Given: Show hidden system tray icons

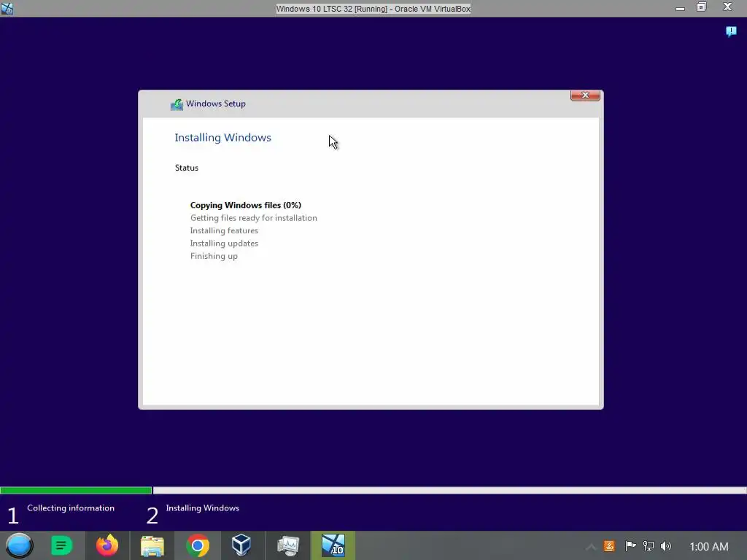Looking at the screenshot, I should [x=591, y=547].
